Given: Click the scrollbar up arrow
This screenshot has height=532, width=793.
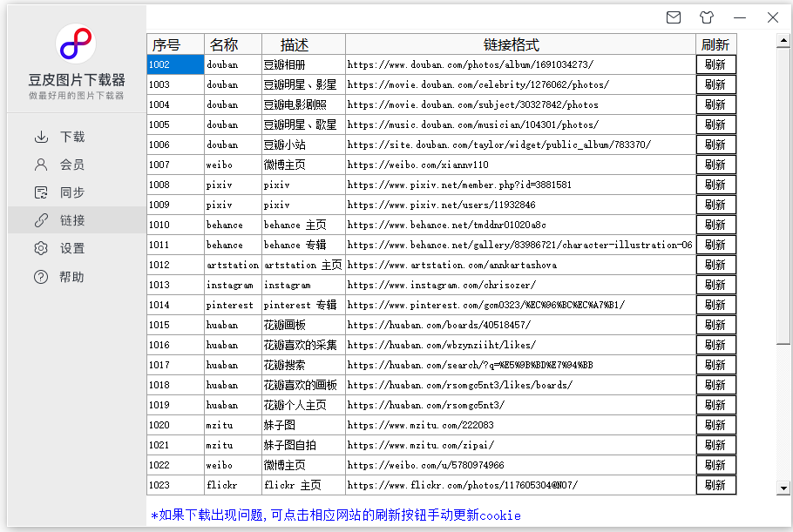Looking at the screenshot, I should pos(783,40).
